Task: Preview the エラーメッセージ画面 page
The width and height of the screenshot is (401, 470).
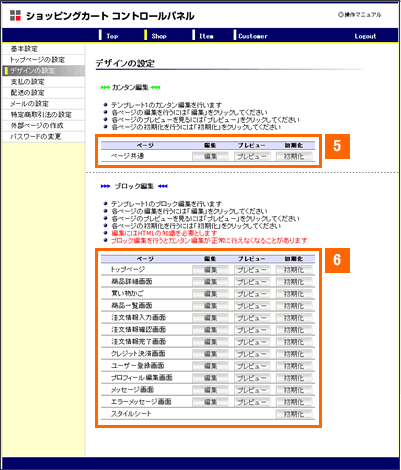Action: [x=252, y=402]
